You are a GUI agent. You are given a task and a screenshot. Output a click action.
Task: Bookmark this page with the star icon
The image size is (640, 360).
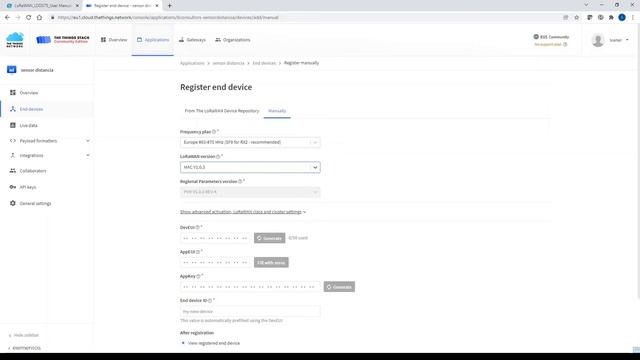click(577, 18)
